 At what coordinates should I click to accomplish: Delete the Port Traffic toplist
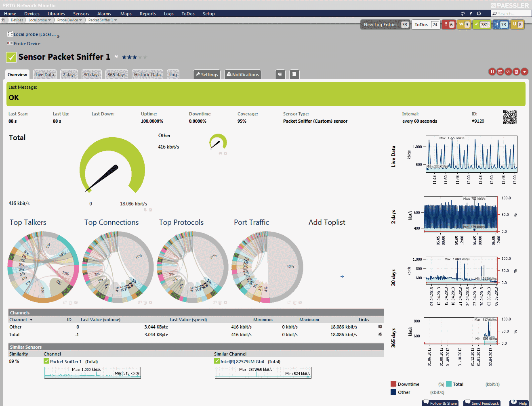coord(295,302)
